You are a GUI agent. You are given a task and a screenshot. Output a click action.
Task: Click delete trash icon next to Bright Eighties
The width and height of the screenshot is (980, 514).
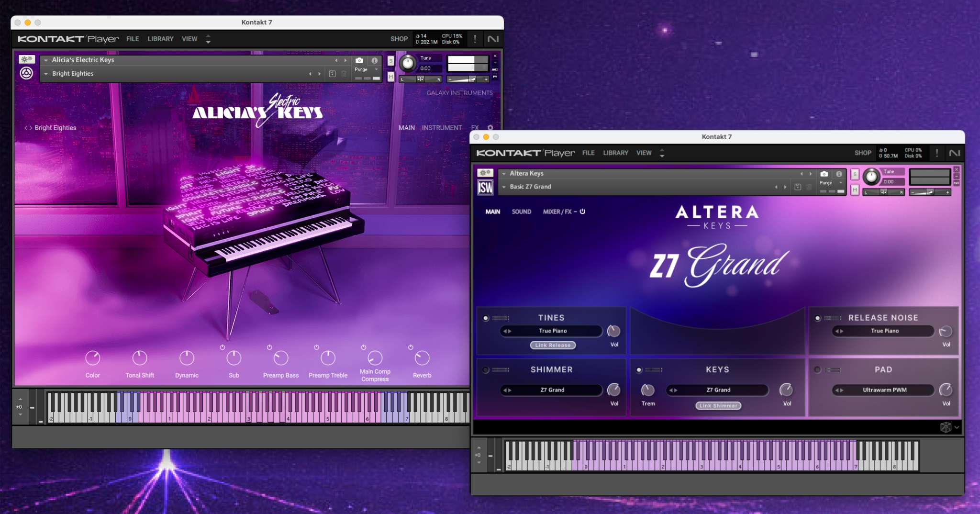pos(344,74)
